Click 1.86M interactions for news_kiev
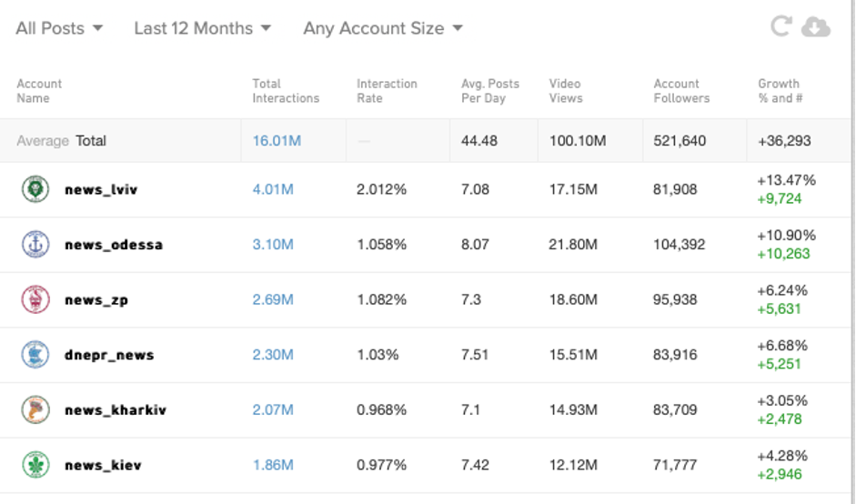The width and height of the screenshot is (856, 504). [273, 465]
